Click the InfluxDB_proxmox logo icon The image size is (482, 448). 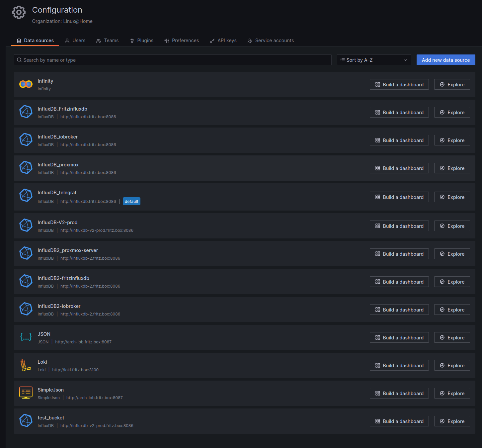pos(26,168)
